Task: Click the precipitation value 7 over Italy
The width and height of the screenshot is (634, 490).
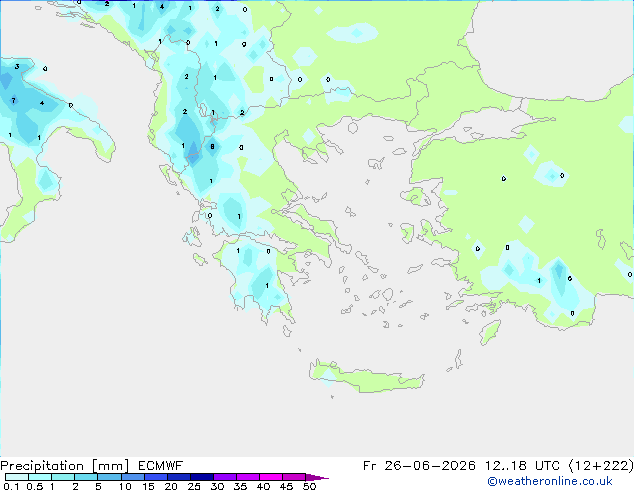Action: [14, 100]
